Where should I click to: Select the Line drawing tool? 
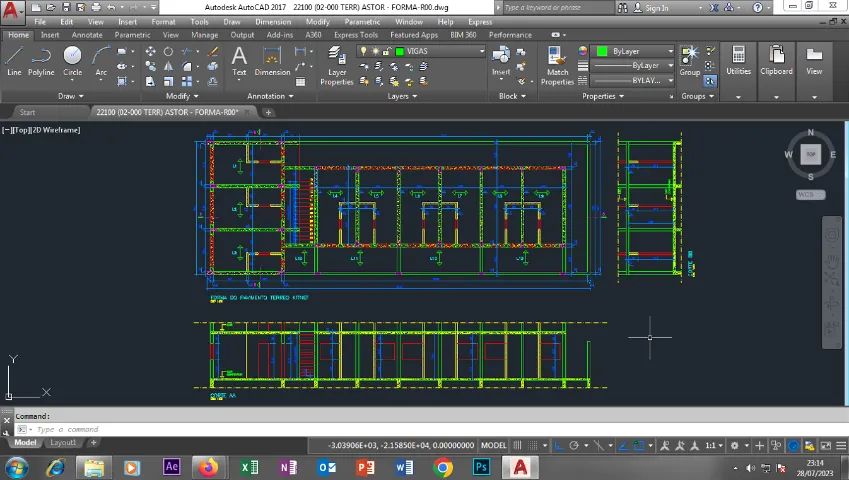(x=14, y=61)
